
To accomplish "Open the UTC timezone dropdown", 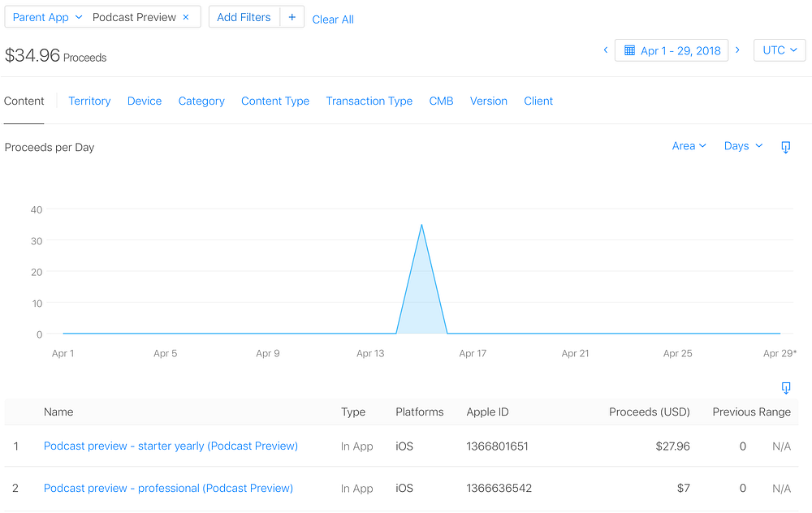I will (780, 50).
